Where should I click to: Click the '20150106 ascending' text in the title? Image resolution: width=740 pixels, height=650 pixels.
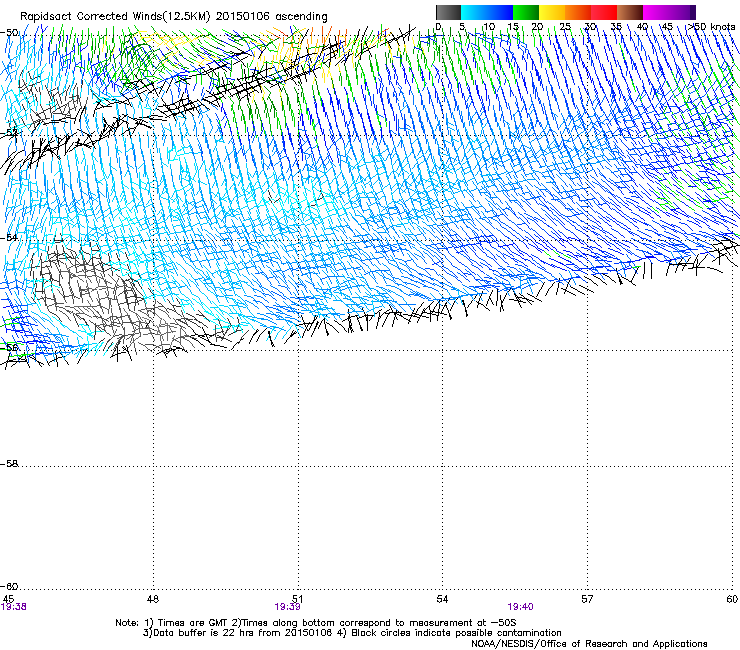[271, 16]
